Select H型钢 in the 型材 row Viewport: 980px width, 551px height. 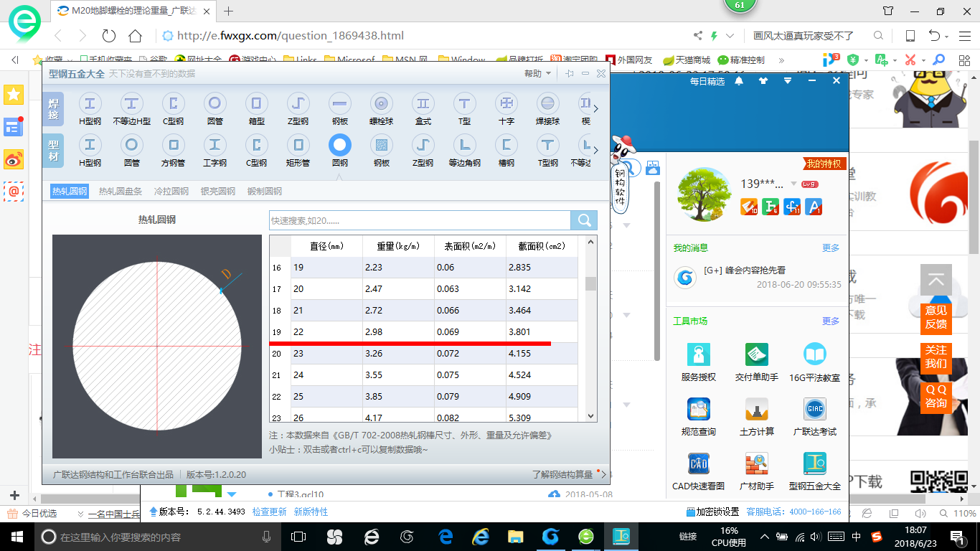coord(90,151)
